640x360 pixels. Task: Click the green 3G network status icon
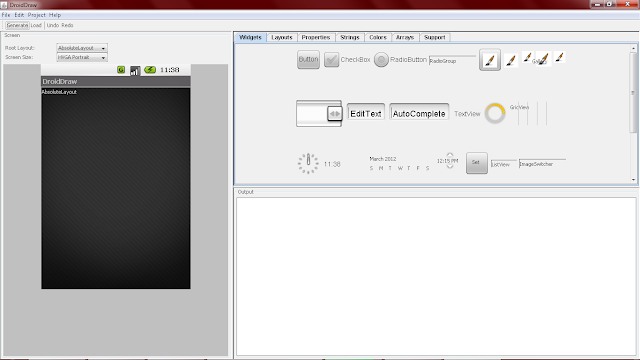click(x=121, y=70)
